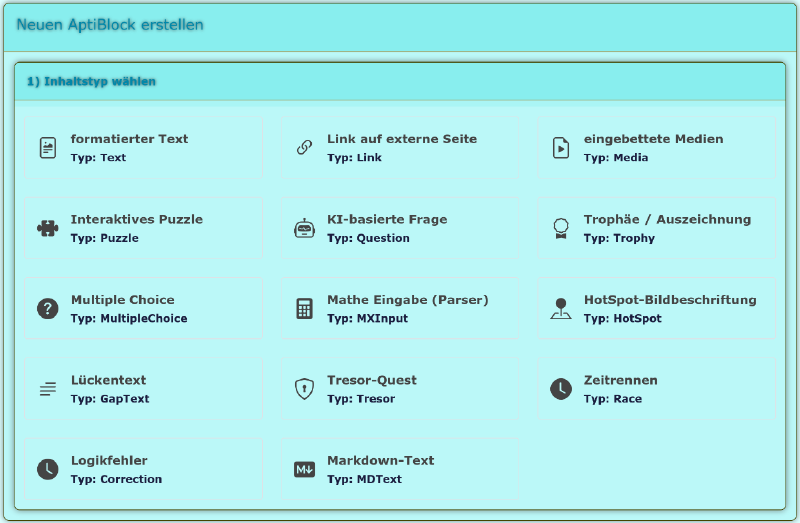
Task: Click the clock icon next to Logikfehler
Action: coord(47,469)
